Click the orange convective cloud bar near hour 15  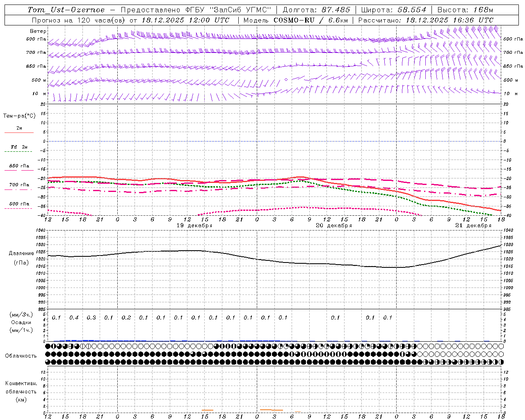click(x=208, y=410)
